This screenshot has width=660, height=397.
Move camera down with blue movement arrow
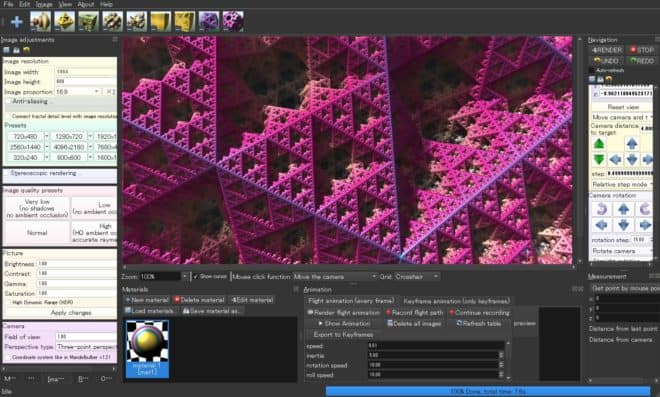(x=632, y=160)
